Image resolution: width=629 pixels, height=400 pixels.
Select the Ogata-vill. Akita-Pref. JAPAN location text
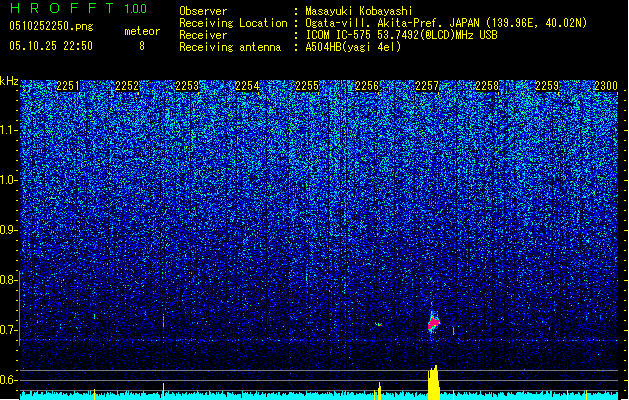pos(446,23)
